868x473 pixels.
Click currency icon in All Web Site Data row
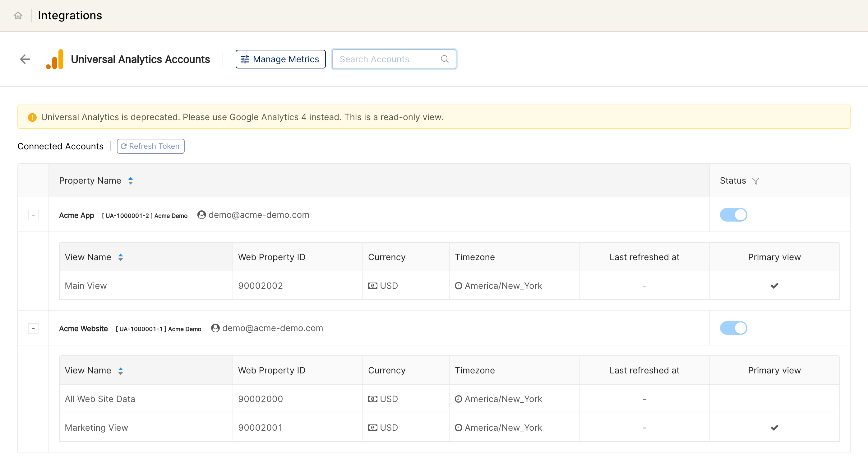[x=373, y=399]
